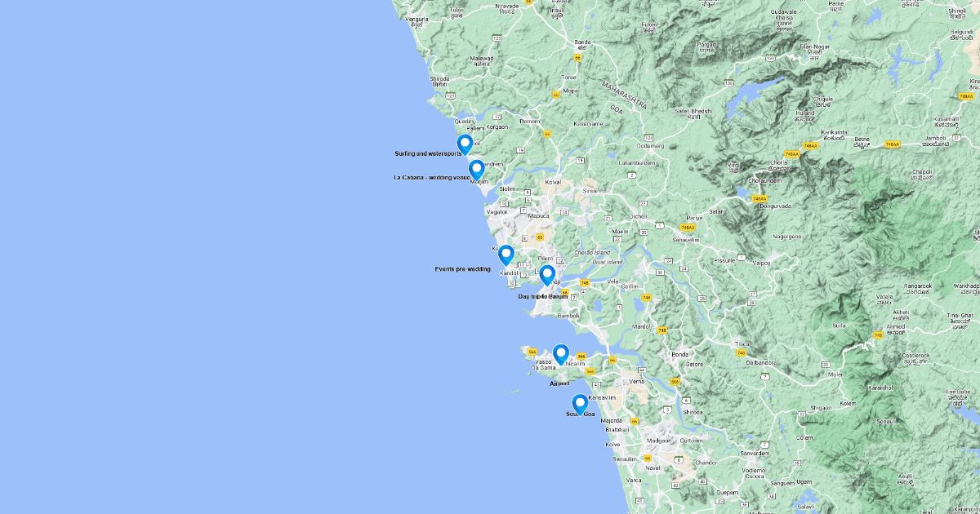The height and width of the screenshot is (514, 980).
Task: Click the Bamboli place name
Action: (x=568, y=315)
